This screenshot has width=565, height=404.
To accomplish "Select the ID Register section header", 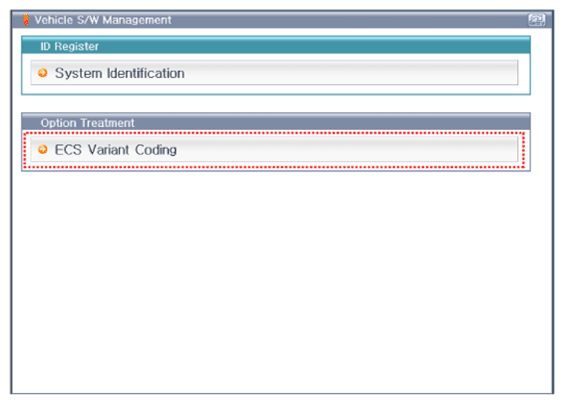I will tap(276, 45).
